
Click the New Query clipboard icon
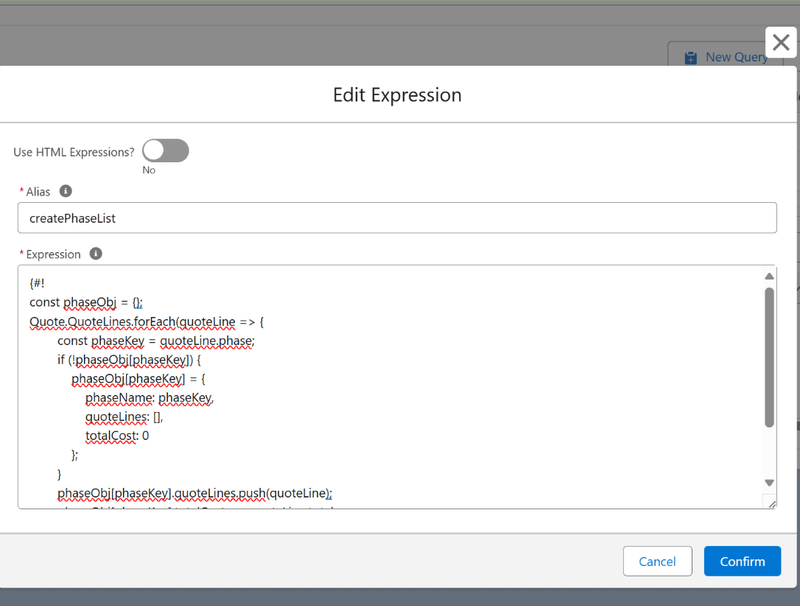coord(691,58)
